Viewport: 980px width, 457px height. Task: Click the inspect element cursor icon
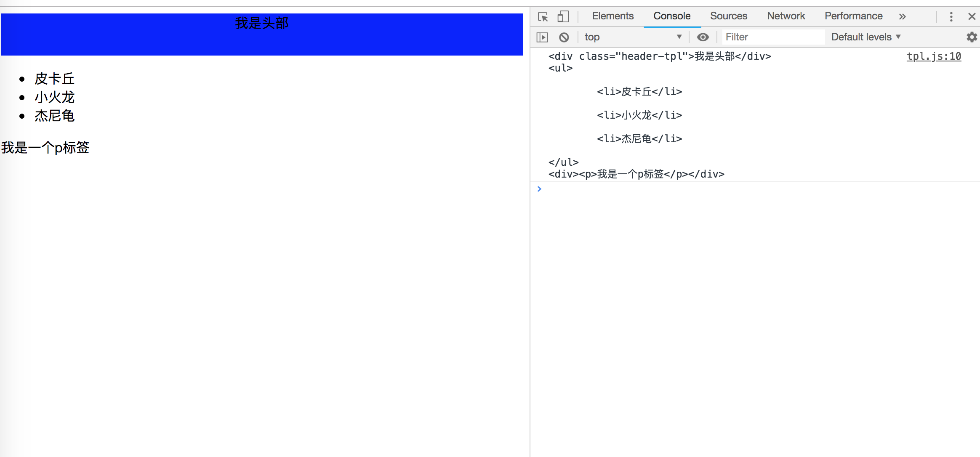pyautogui.click(x=544, y=16)
